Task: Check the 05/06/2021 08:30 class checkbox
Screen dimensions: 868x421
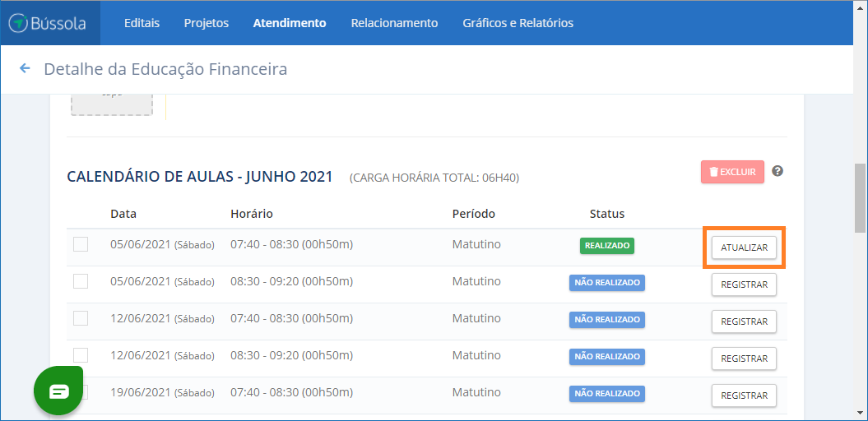Action: coord(81,281)
